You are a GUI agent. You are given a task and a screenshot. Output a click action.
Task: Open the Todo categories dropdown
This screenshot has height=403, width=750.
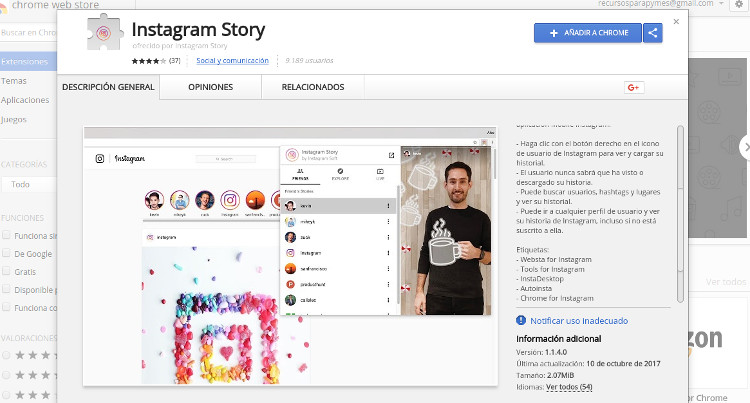tap(29, 185)
